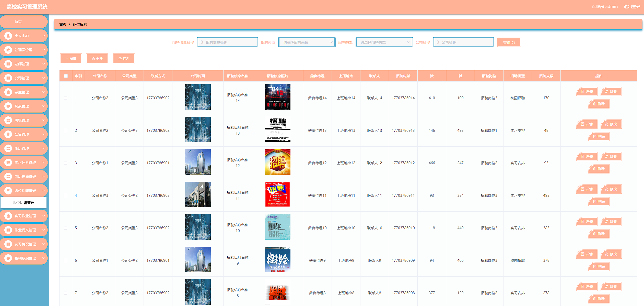Select the 职位招聘管理 submenu item
644x306 pixels.
[x=24, y=203]
